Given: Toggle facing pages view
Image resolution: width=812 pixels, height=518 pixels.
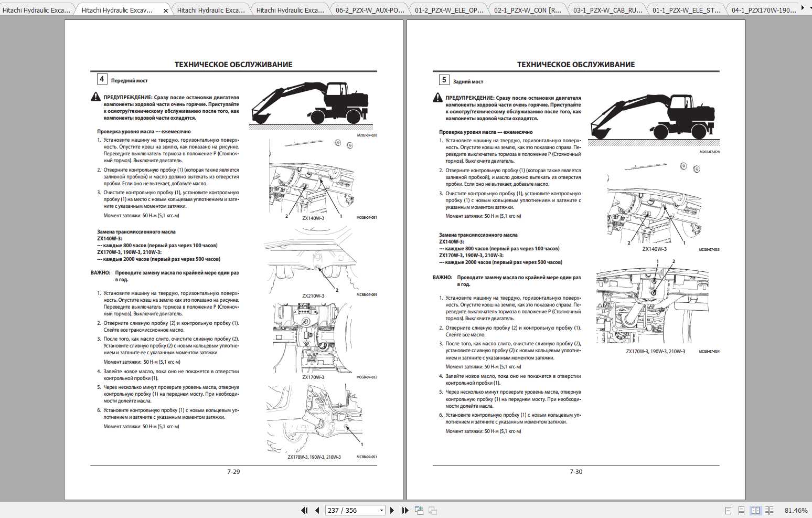Looking at the screenshot, I should tap(755, 510).
